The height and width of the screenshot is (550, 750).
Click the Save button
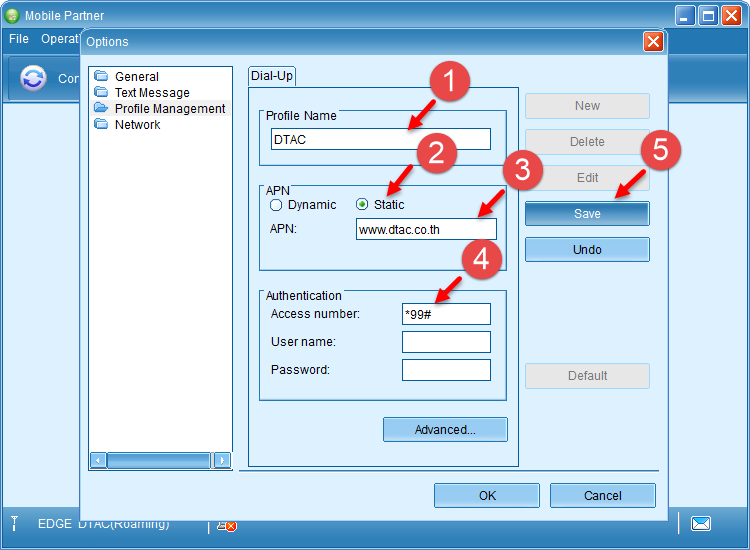[587, 214]
